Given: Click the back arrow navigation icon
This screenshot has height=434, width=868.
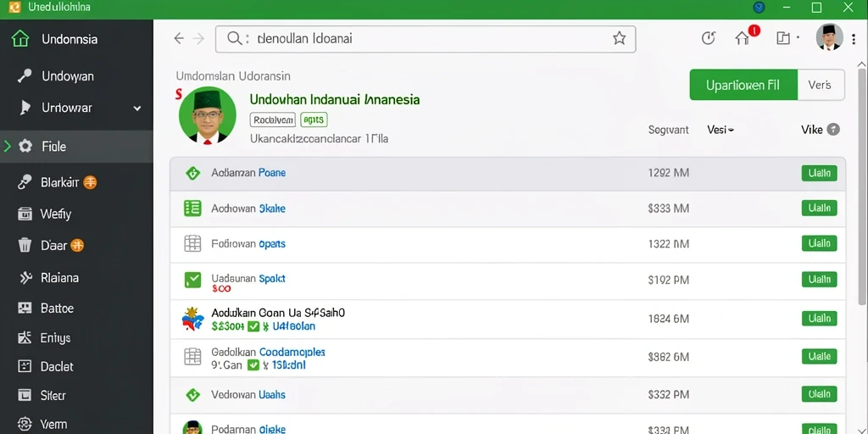Looking at the screenshot, I should 178,38.
